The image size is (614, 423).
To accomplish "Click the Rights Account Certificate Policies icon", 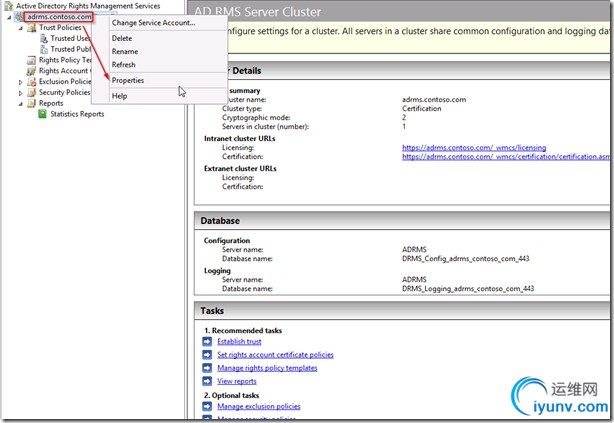I will (31, 71).
